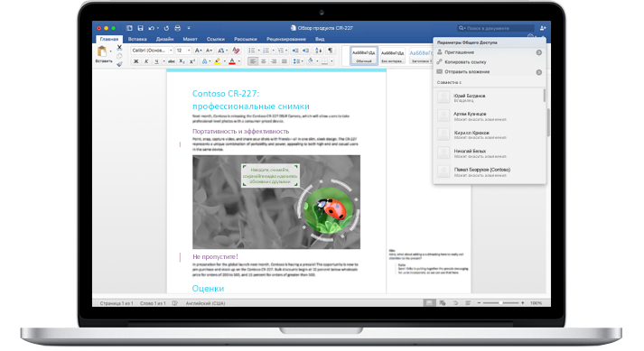Click the show paragraph marks icon
This screenshot has height=351, width=644.
click(331, 51)
